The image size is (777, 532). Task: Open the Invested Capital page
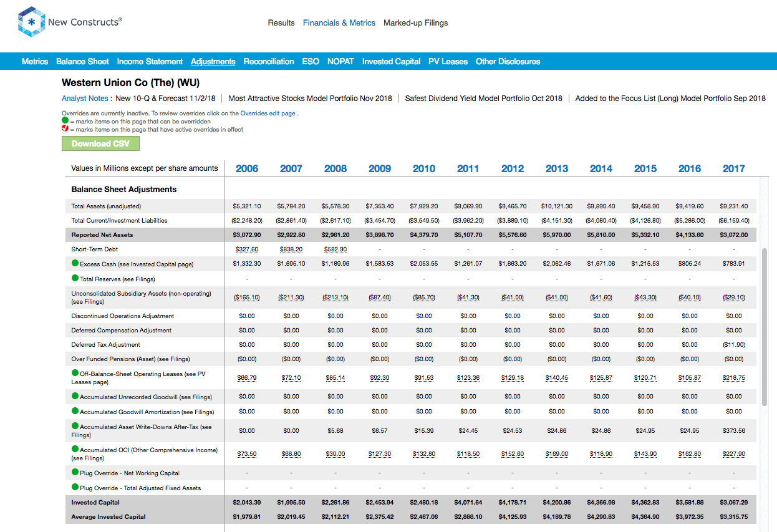(x=392, y=62)
